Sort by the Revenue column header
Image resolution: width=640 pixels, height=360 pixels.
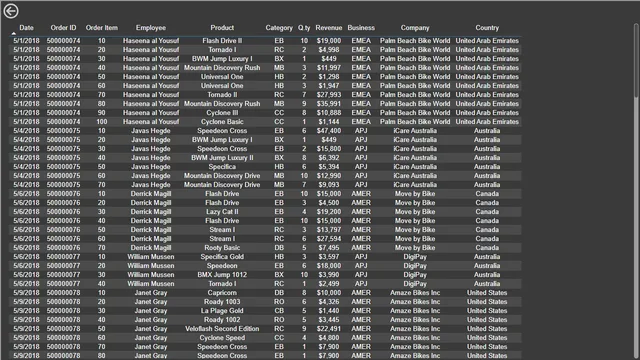tap(329, 28)
